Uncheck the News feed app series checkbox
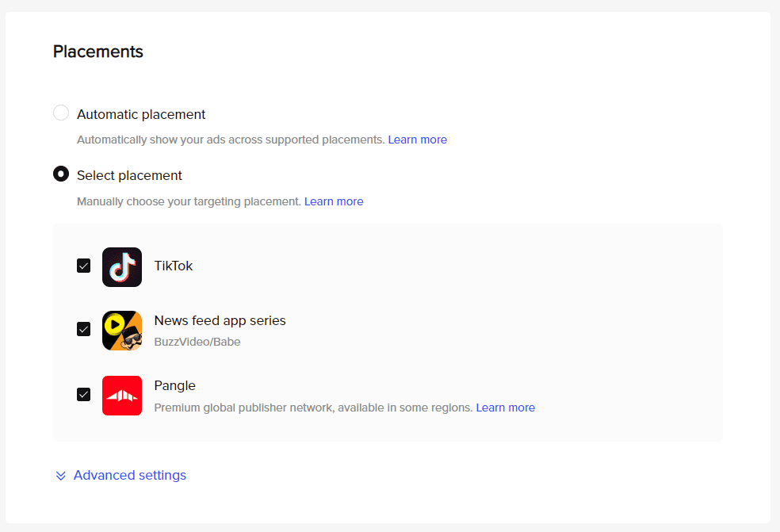This screenshot has height=532, width=780. [83, 329]
